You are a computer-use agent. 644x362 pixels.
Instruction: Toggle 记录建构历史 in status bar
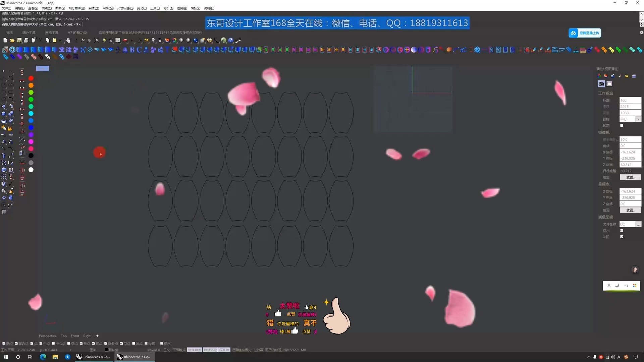(x=241, y=350)
